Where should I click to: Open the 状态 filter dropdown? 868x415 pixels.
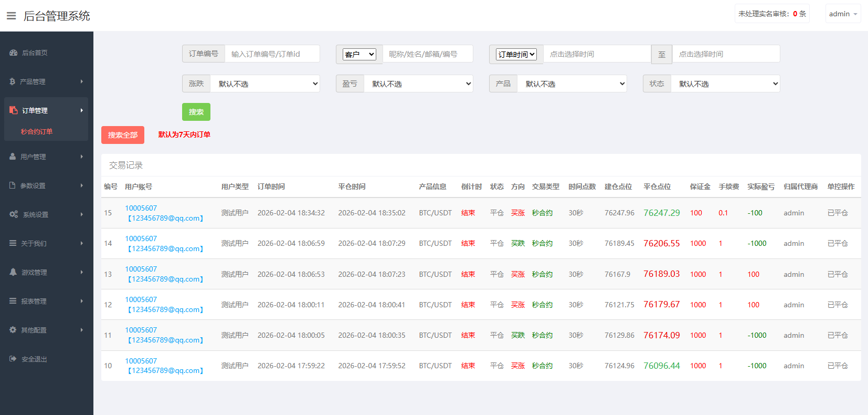(x=725, y=84)
